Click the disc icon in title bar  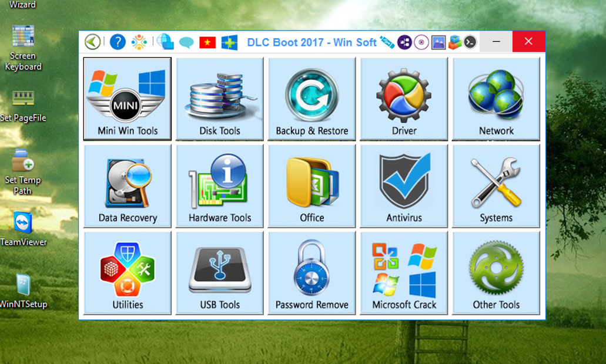pyautogui.click(x=421, y=42)
